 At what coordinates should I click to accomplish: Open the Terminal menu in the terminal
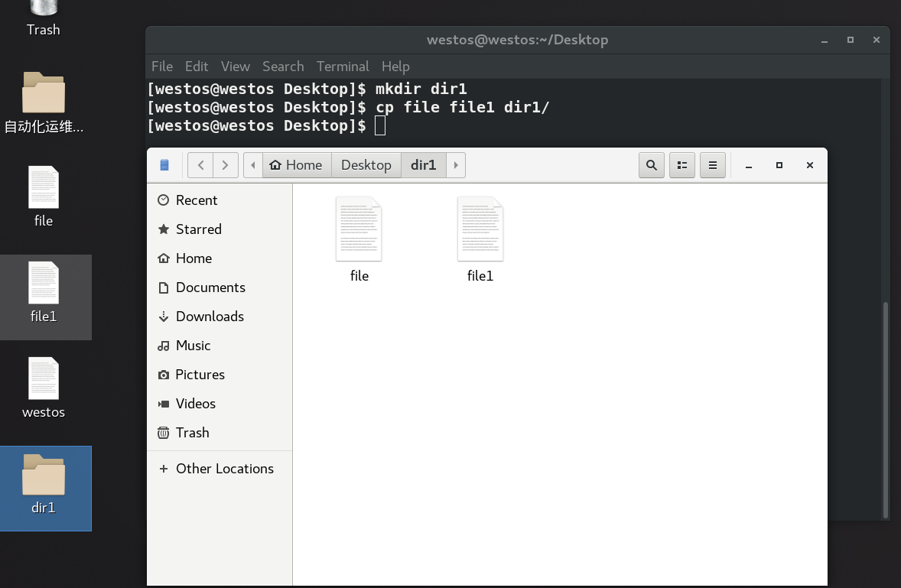click(x=343, y=67)
